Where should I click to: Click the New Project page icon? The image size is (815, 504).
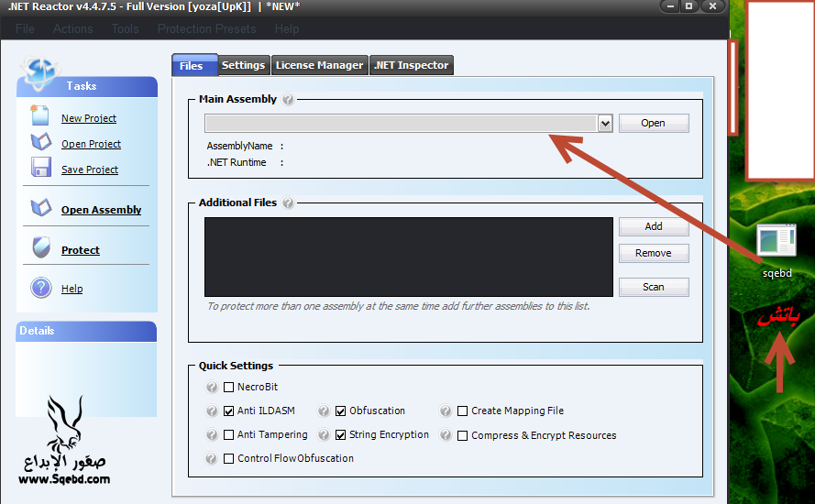point(40,116)
